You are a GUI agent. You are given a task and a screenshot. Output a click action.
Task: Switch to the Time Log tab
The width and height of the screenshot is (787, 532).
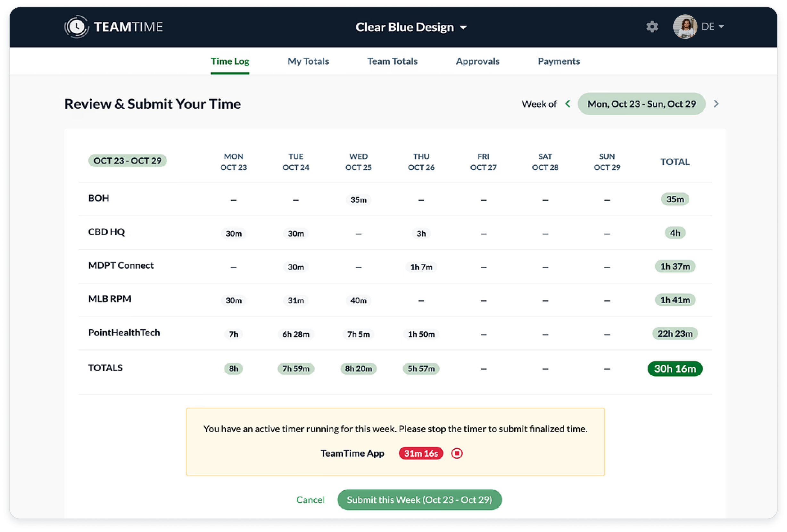pyautogui.click(x=230, y=61)
